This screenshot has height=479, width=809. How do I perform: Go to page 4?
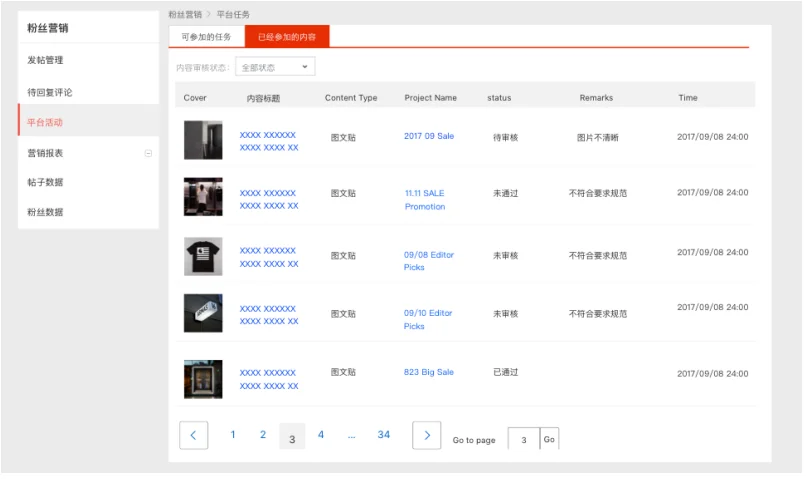[x=321, y=435]
